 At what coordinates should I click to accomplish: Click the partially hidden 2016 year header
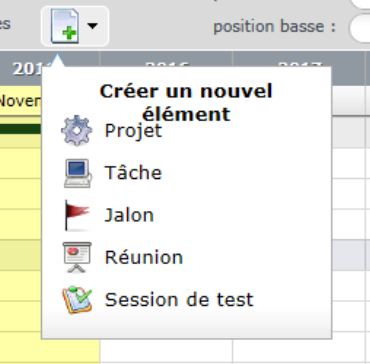coord(166,63)
